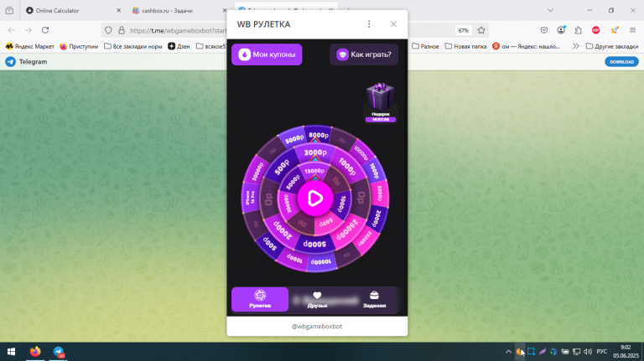The image size is (644, 361).
Task: Click the 15000р inner wheel segment
Action: point(314,171)
